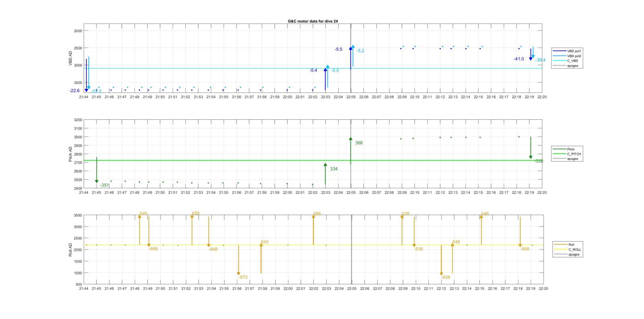The image size is (644, 319).
Task: Click the '666' roll data label
Action: click(317, 214)
